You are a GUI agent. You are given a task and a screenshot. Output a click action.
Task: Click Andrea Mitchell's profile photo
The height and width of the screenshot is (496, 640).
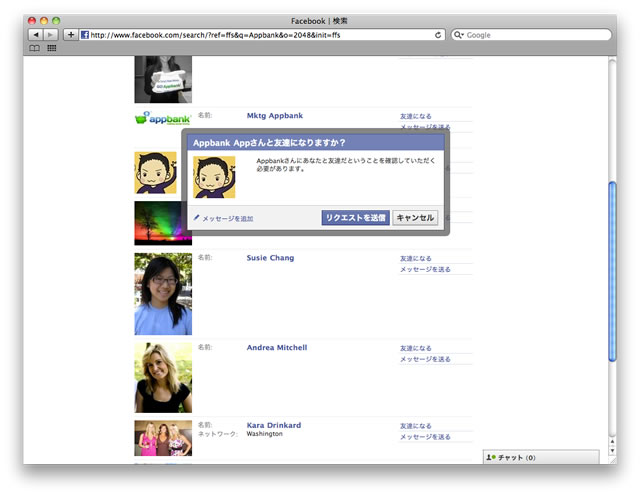tap(163, 378)
